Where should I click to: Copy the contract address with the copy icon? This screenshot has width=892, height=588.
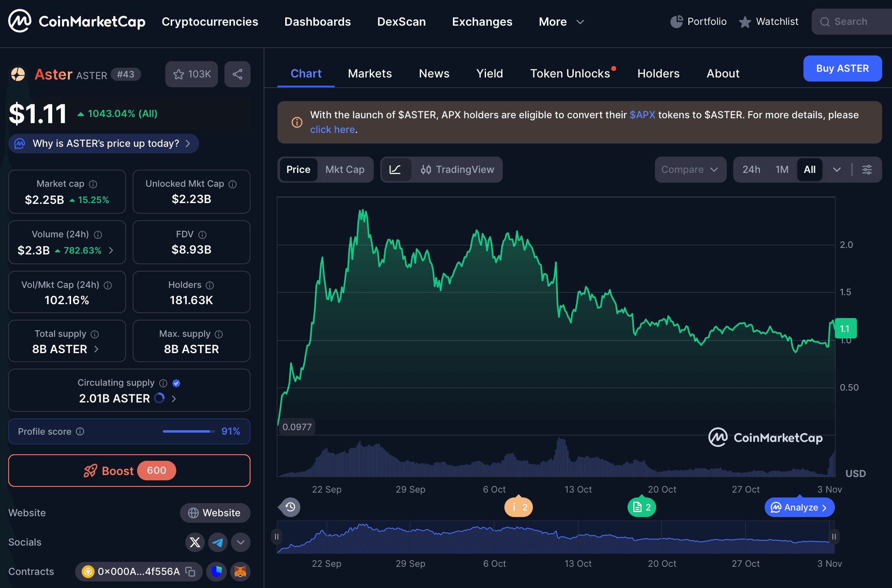(x=190, y=572)
